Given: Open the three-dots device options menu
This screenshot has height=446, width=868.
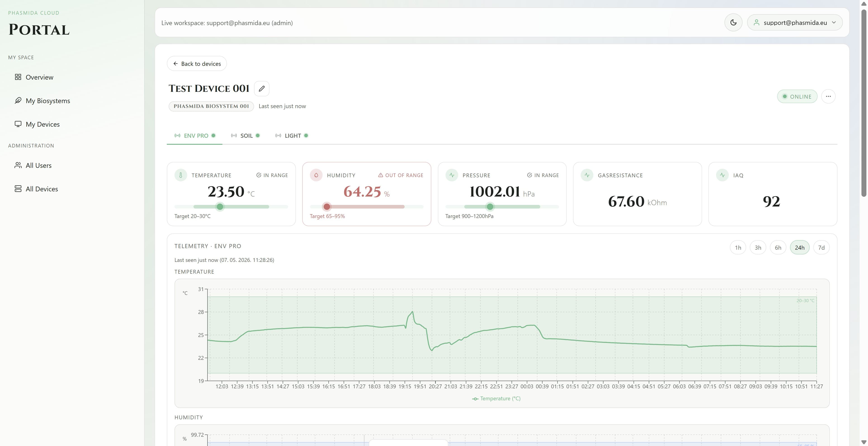Looking at the screenshot, I should (x=828, y=96).
